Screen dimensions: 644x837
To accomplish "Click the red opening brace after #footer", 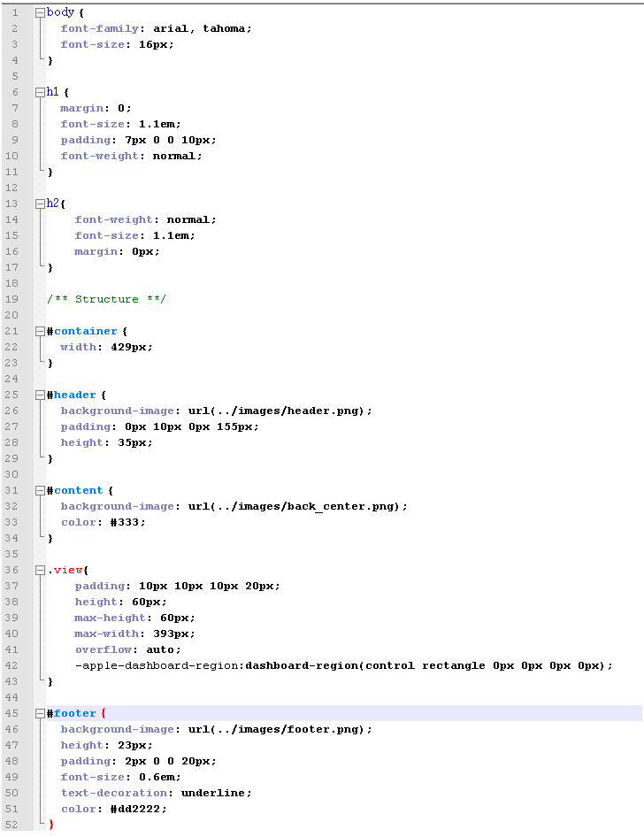I will click(x=103, y=714).
